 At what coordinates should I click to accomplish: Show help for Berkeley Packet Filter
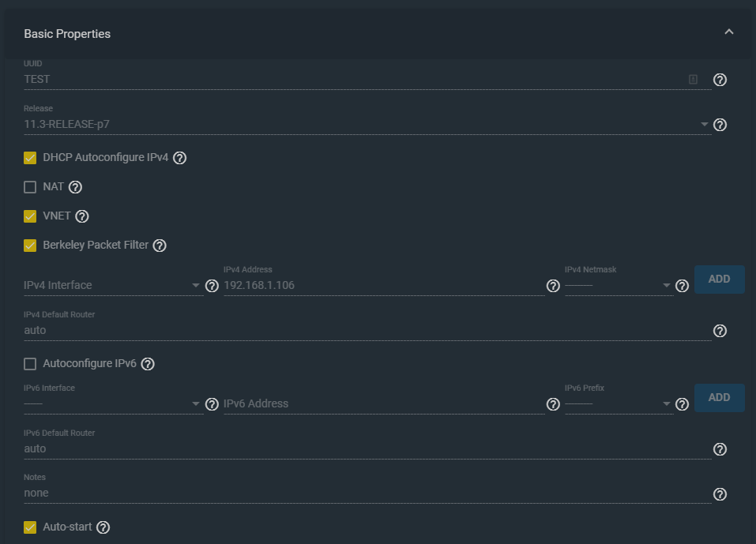(160, 246)
